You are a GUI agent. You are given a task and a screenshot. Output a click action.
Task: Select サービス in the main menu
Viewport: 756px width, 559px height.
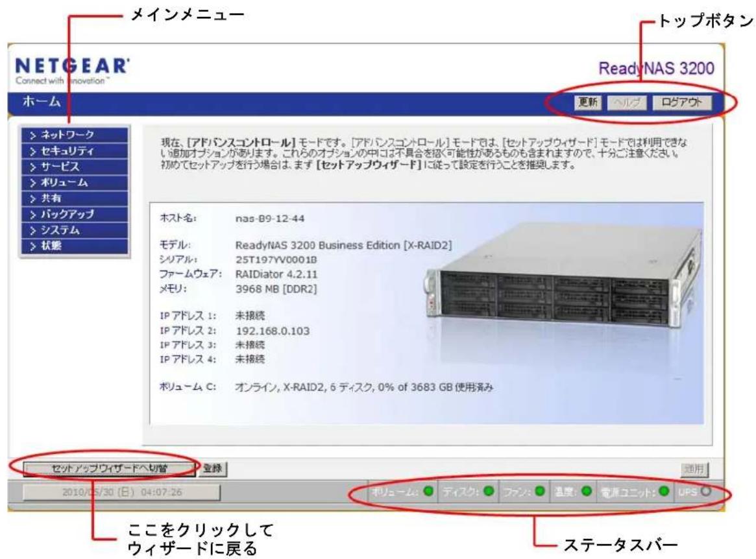[x=75, y=167]
